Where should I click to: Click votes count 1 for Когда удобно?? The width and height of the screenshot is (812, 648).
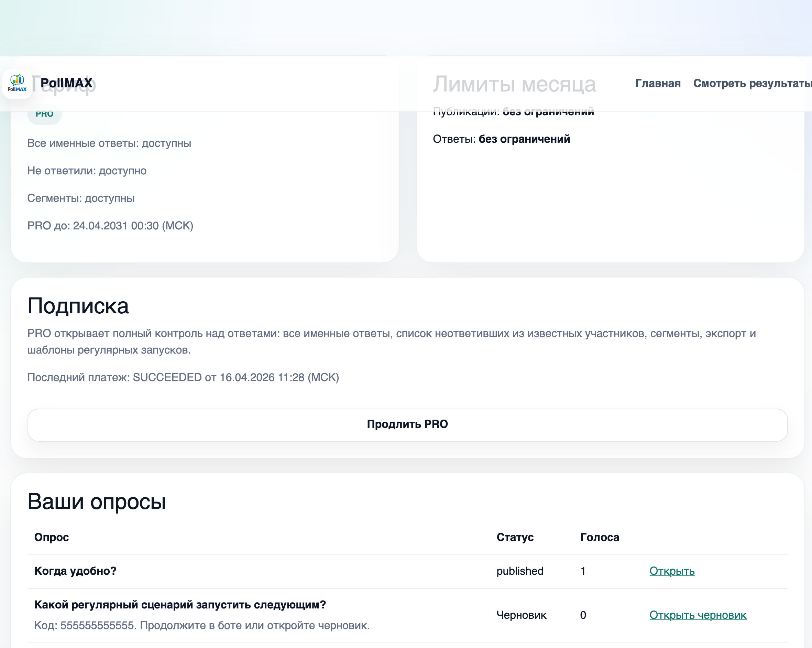(583, 571)
